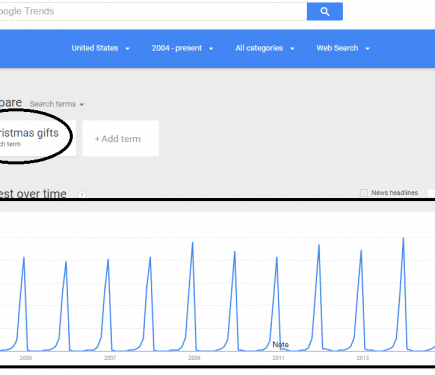Open the United States region dropdown
Image resolution: width=435 pixels, height=375 pixels.
pyautogui.click(x=100, y=48)
